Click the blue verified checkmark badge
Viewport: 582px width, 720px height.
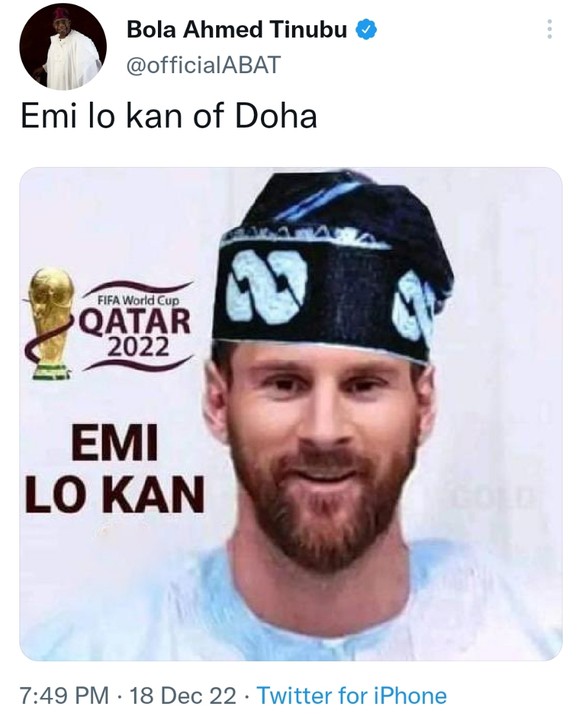[x=366, y=30]
